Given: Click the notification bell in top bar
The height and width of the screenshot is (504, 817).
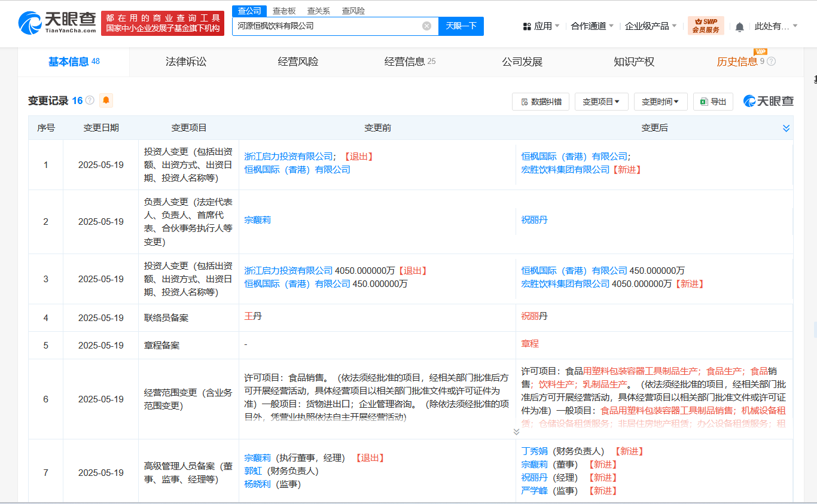Looking at the screenshot, I should pos(740,26).
